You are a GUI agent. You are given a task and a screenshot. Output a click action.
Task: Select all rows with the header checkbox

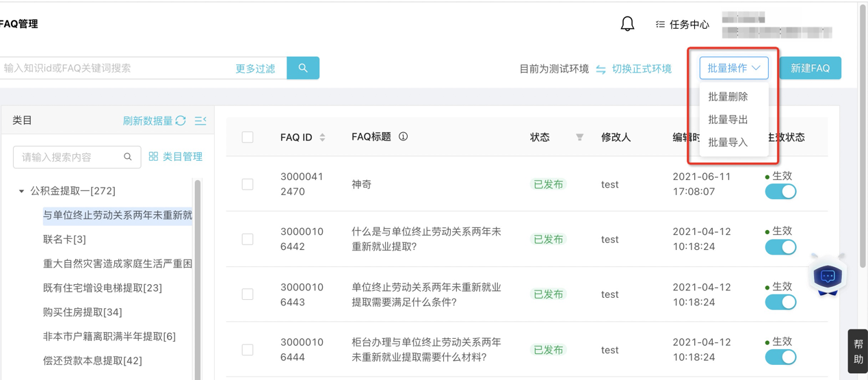coord(248,138)
